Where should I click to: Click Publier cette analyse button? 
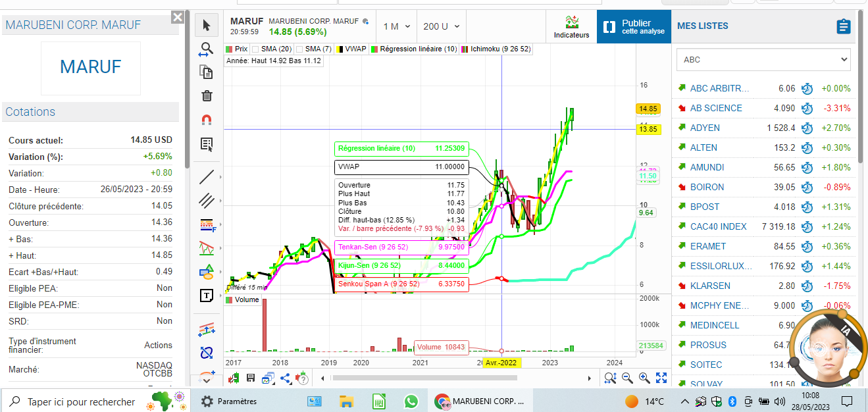pyautogui.click(x=634, y=26)
